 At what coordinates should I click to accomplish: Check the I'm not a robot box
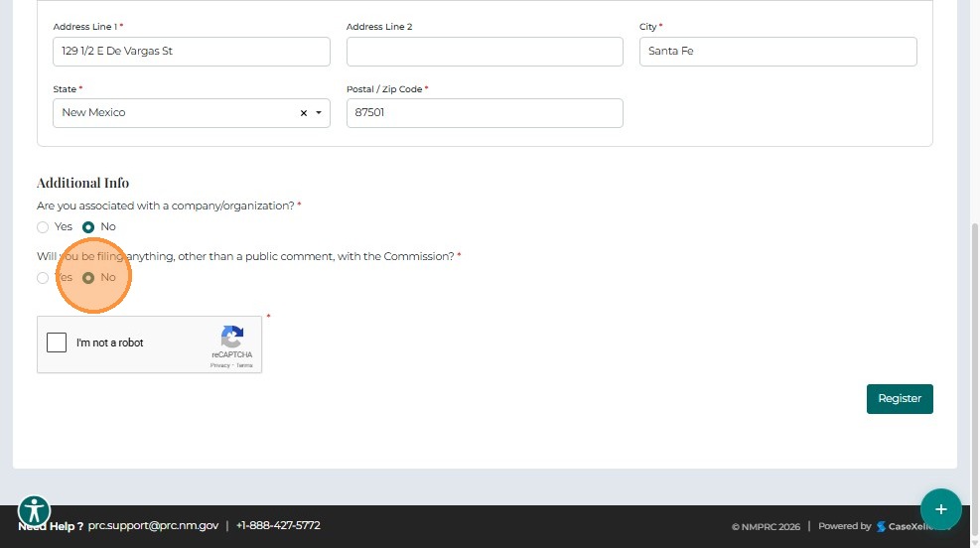point(57,342)
